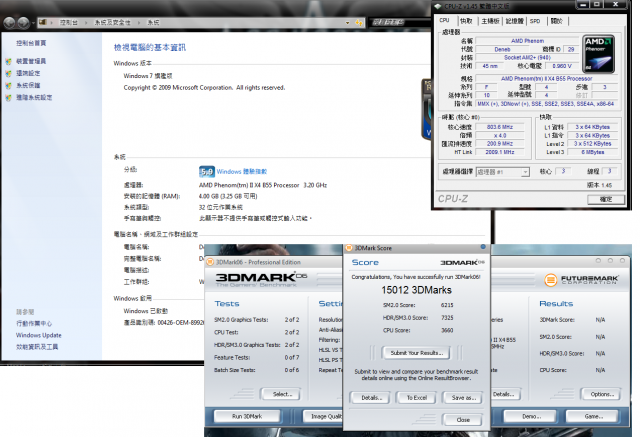Click shield icon beside 裝置管理員
The image size is (640, 437).
9,62
